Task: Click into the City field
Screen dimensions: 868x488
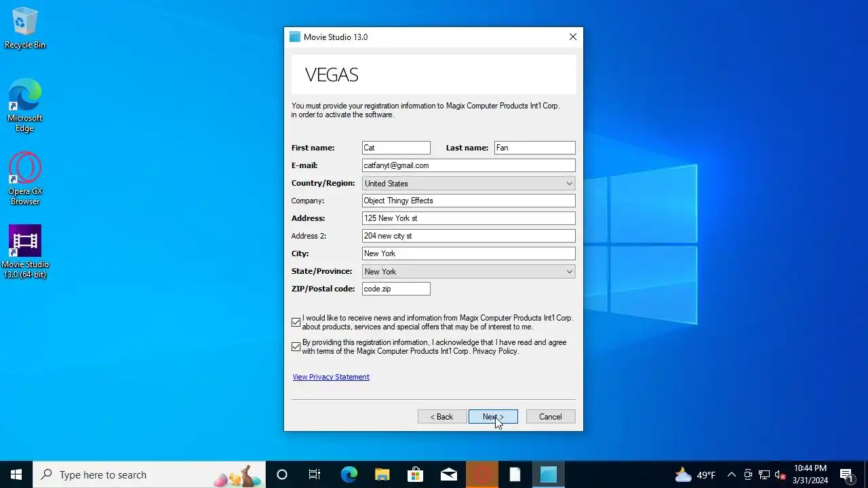Action: (x=469, y=253)
